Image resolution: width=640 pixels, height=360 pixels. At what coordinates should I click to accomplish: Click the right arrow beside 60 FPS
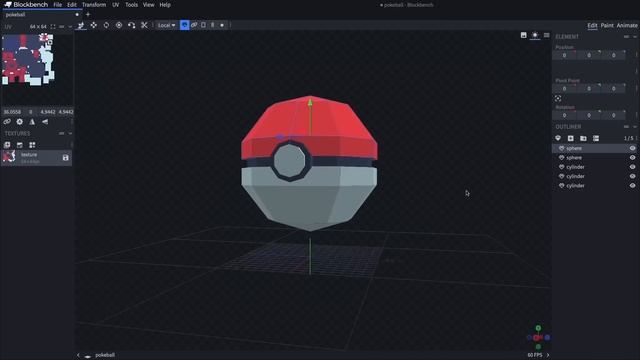click(x=548, y=355)
